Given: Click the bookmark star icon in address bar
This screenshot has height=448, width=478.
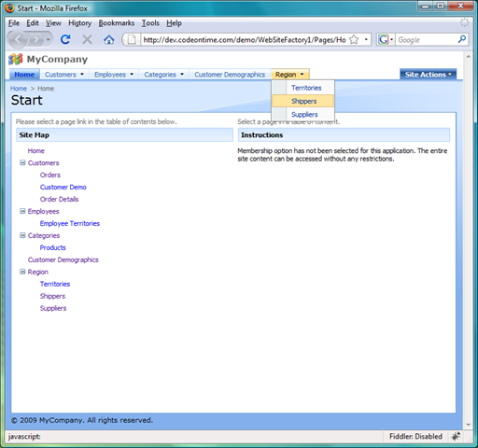Looking at the screenshot, I should point(354,39).
